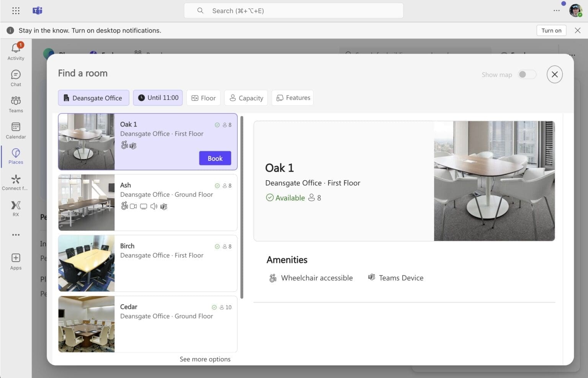Open the Features filter dropdown
The image size is (588, 378).
(x=292, y=98)
